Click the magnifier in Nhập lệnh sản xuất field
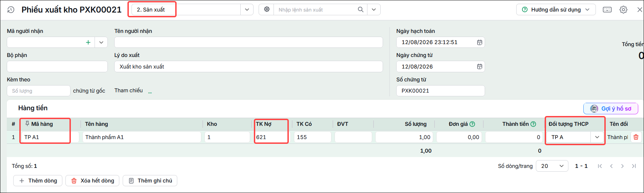Image resolution: width=644 pixels, height=193 pixels. click(361, 9)
